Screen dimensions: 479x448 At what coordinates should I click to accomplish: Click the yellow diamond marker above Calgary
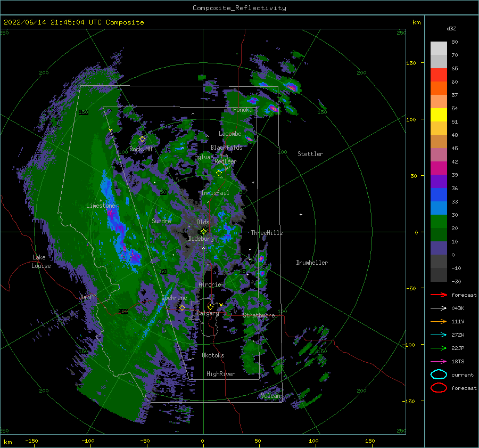click(x=210, y=307)
